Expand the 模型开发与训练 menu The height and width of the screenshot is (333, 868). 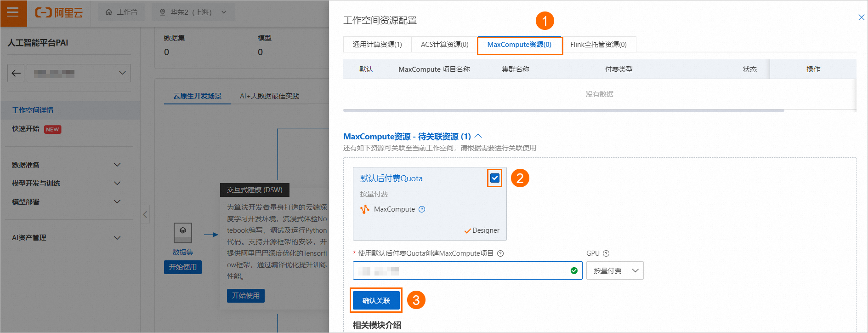click(67, 184)
